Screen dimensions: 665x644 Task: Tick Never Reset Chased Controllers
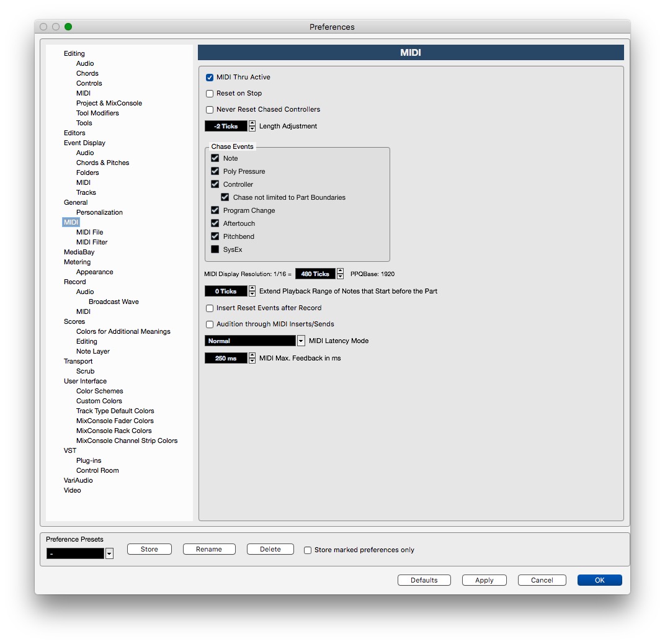pos(210,109)
